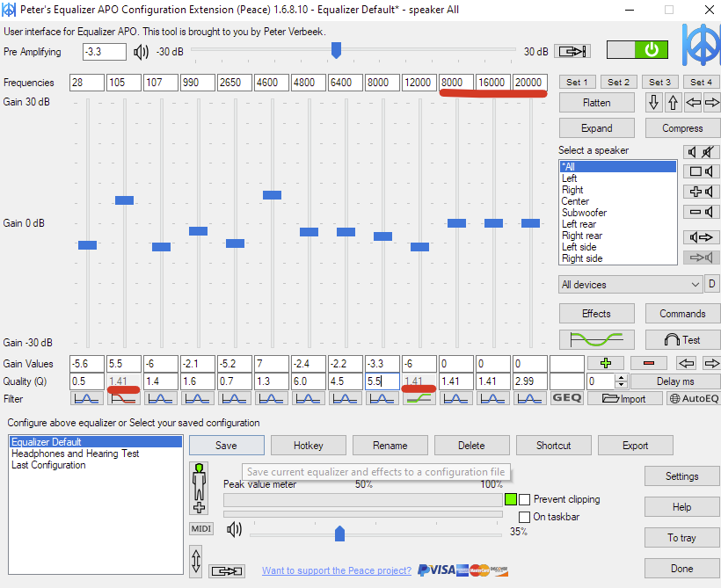Toggle the green equalizer power switch
721x588 pixels.
(x=637, y=50)
